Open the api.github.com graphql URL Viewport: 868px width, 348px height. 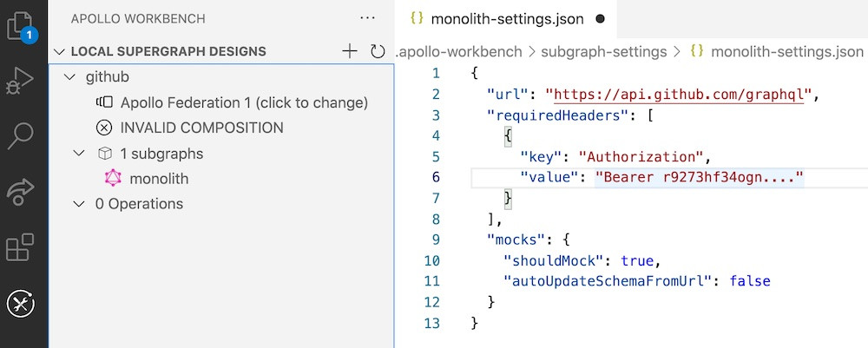[678, 94]
